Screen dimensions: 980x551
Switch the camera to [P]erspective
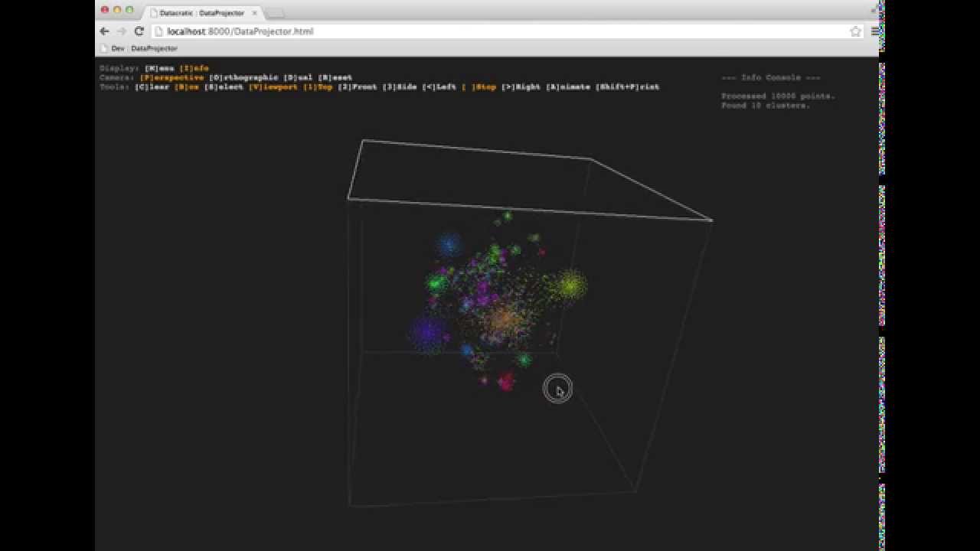tap(172, 77)
